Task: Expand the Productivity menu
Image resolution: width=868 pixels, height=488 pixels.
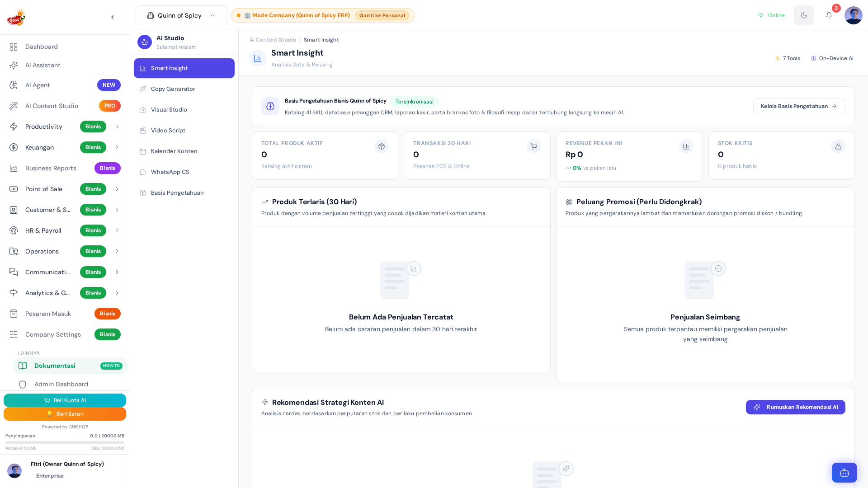Action: tap(117, 127)
